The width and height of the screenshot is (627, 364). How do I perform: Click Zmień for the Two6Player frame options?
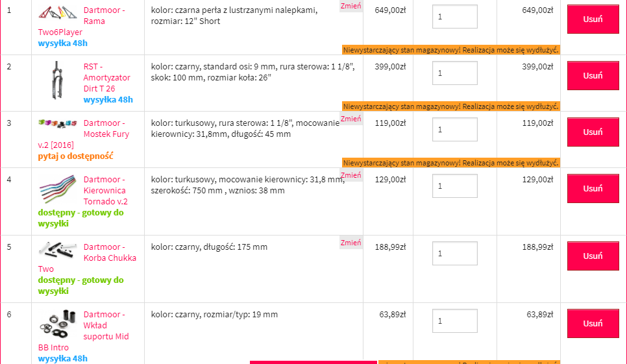(350, 6)
